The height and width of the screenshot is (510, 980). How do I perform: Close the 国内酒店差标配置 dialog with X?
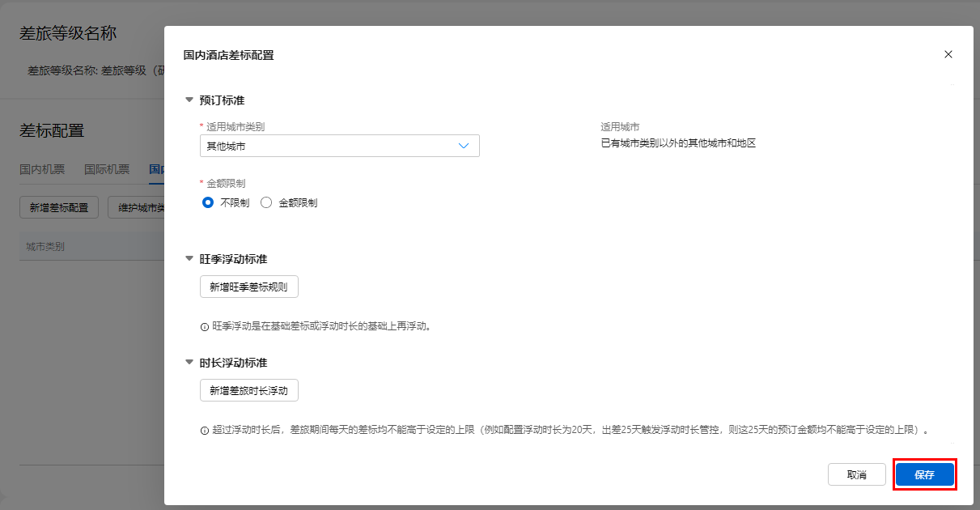[x=948, y=54]
